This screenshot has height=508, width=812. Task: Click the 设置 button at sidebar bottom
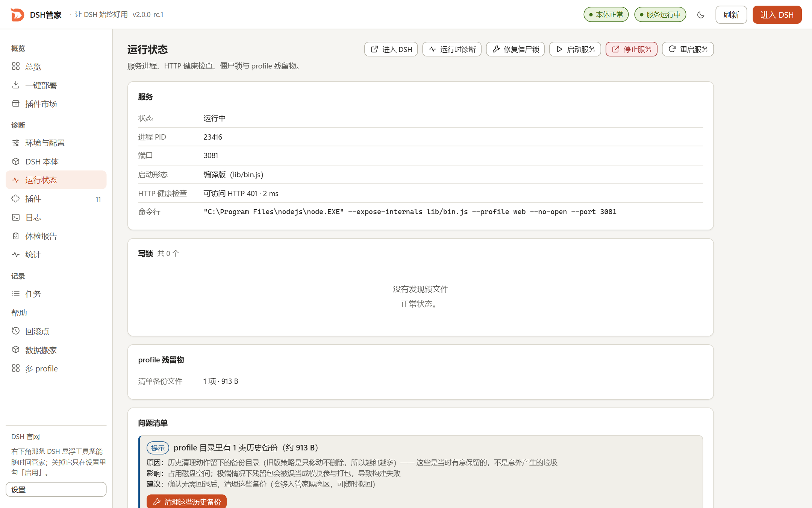56,489
